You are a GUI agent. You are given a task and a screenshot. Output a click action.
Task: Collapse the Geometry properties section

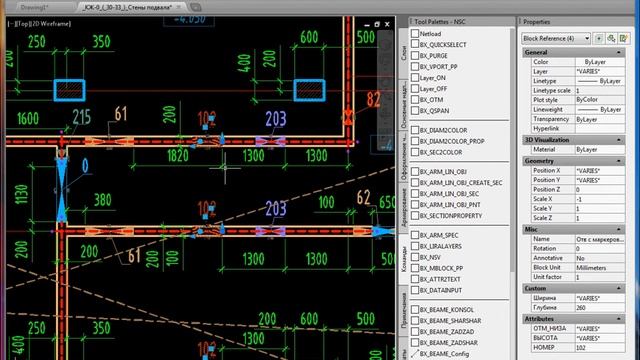click(x=619, y=161)
